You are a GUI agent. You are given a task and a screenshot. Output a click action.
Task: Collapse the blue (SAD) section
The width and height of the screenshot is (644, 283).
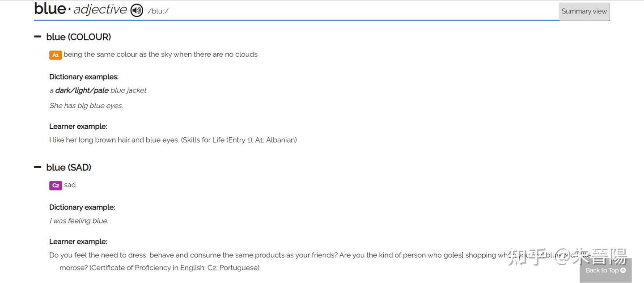pos(38,167)
